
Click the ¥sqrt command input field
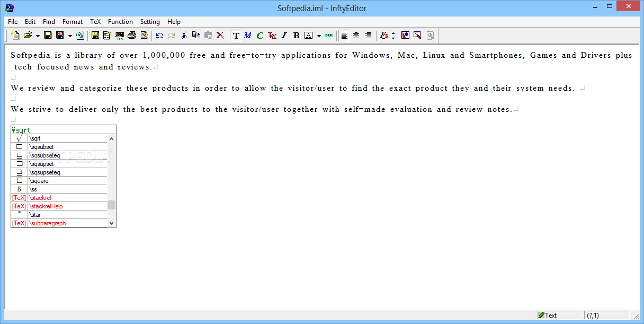click(x=63, y=129)
